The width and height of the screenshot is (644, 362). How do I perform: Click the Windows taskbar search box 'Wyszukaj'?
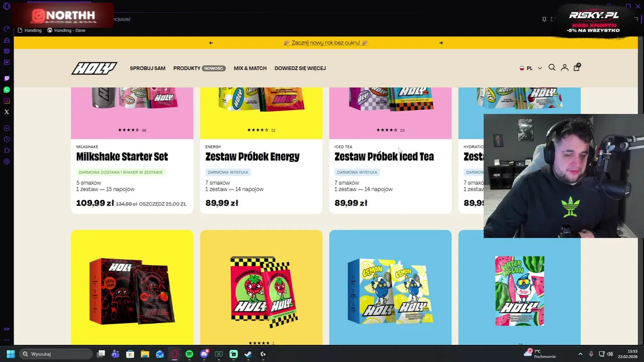point(56,354)
